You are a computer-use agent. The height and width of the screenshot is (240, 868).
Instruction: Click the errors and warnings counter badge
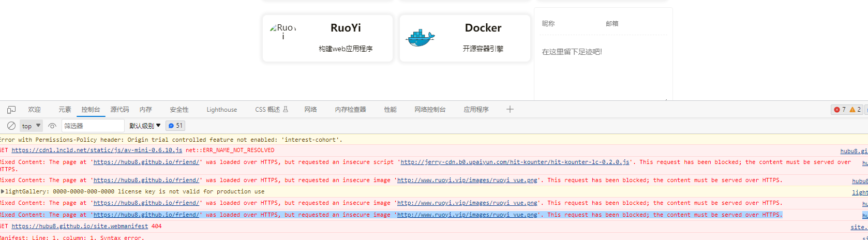tap(847, 110)
